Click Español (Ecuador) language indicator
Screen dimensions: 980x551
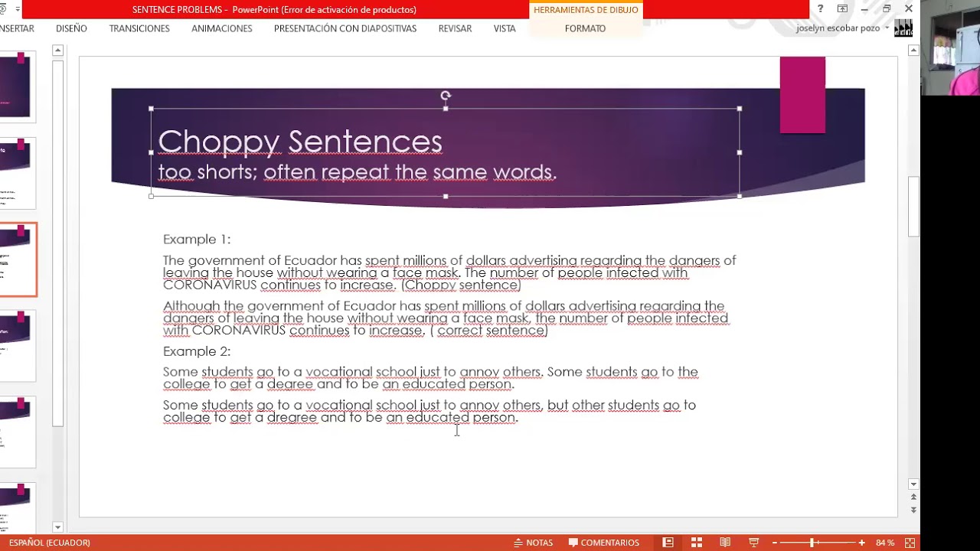(49, 543)
